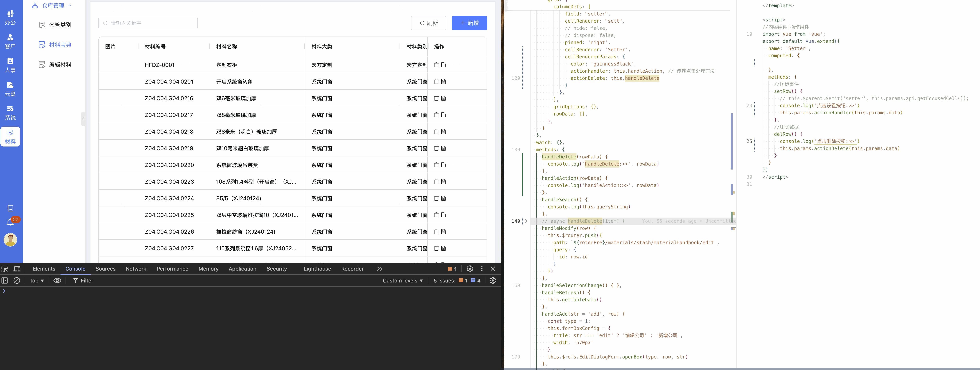Clear the console with the circle-slash icon
Viewport: 980px width, 370px height.
(x=17, y=280)
